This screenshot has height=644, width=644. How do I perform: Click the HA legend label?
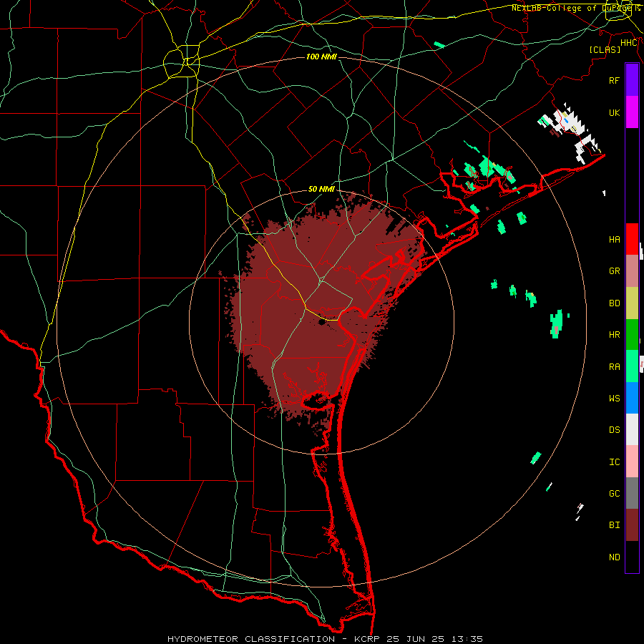614,240
